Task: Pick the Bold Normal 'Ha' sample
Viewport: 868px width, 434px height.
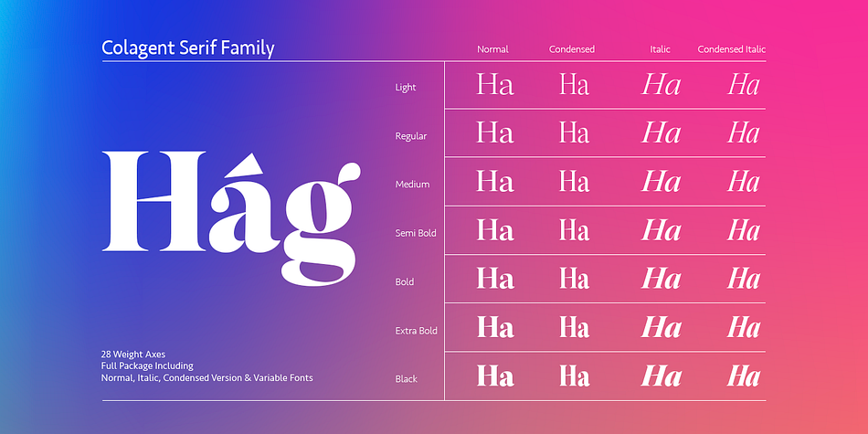Action: pos(495,279)
